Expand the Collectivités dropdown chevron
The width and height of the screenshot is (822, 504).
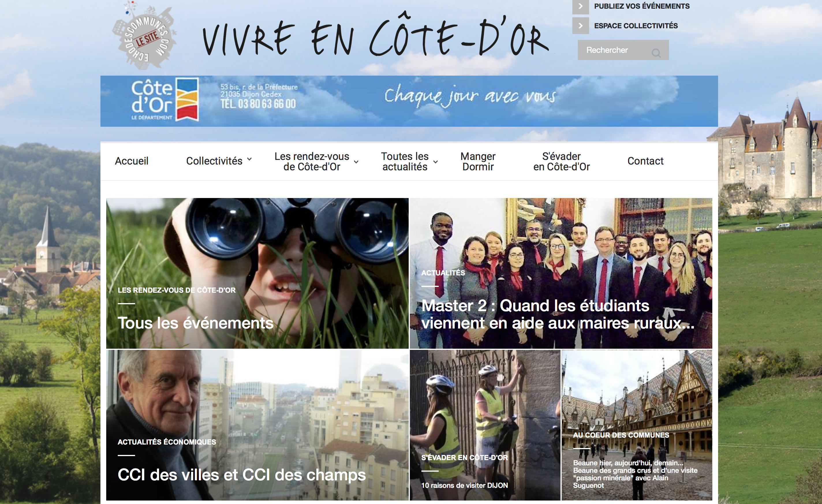pyautogui.click(x=249, y=159)
